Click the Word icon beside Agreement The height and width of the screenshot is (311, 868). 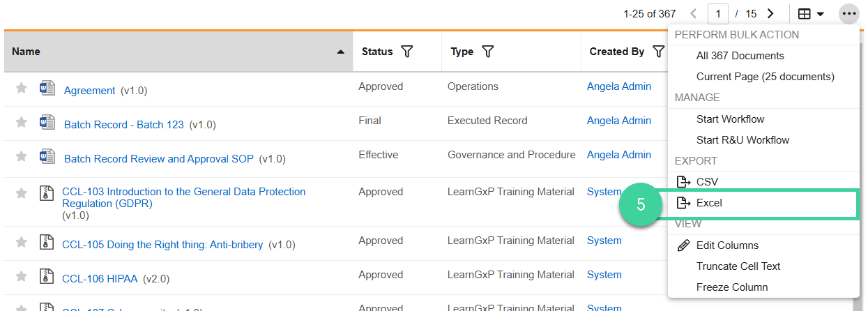[47, 89]
